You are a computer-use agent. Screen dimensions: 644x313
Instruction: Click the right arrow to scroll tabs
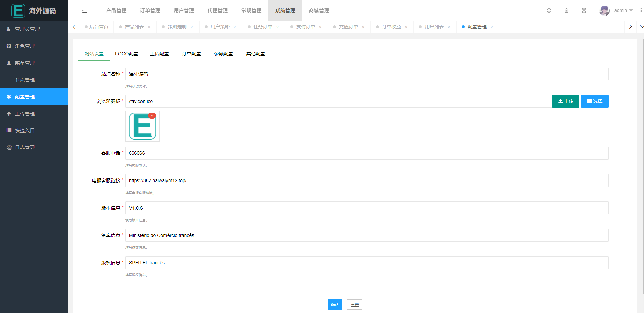(x=630, y=26)
